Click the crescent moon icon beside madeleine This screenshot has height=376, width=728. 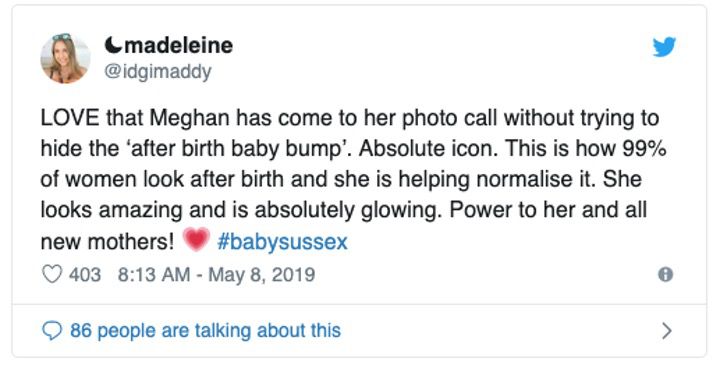(x=112, y=45)
